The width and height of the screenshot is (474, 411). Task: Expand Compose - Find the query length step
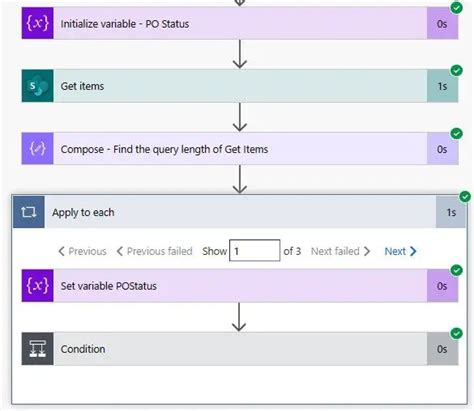coord(240,149)
